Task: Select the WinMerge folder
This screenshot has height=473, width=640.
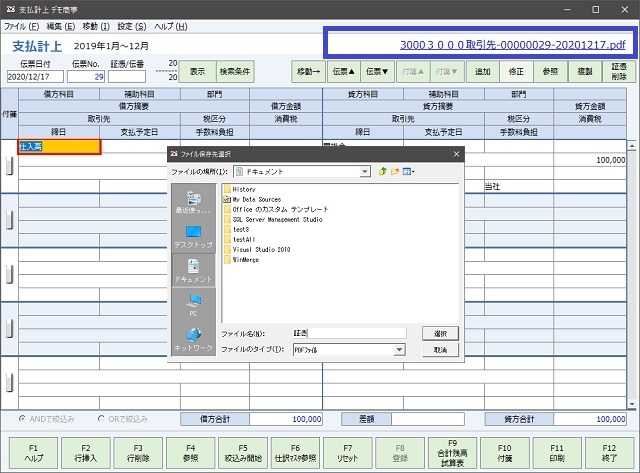Action: point(241,260)
